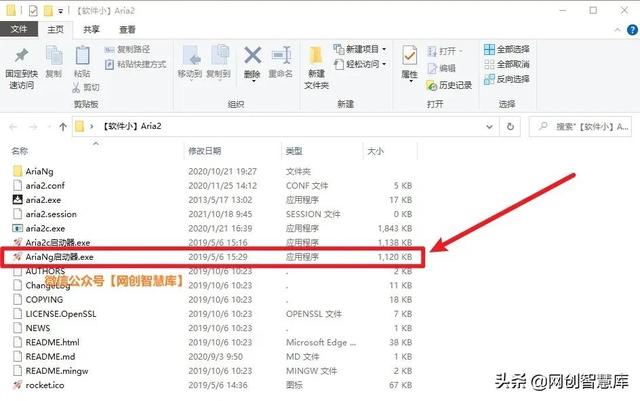Switch to the View (查看) tab
The height and width of the screenshot is (401, 640).
pyautogui.click(x=127, y=29)
